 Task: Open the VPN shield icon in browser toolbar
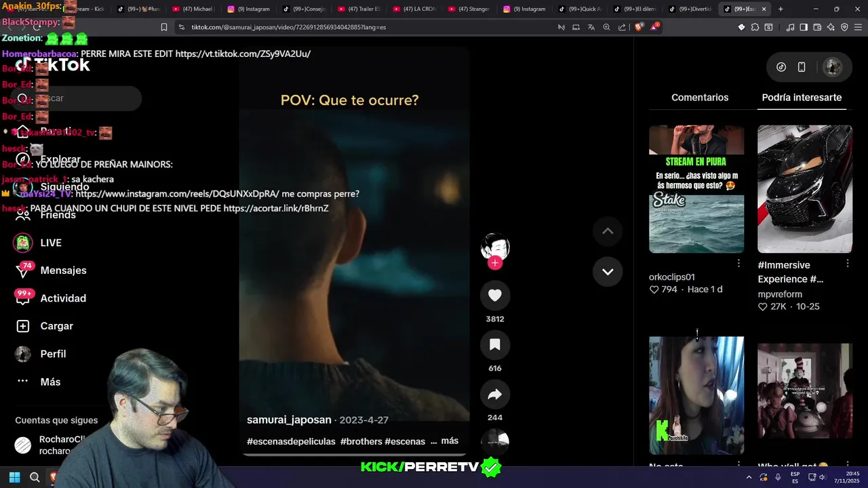[x=844, y=27]
